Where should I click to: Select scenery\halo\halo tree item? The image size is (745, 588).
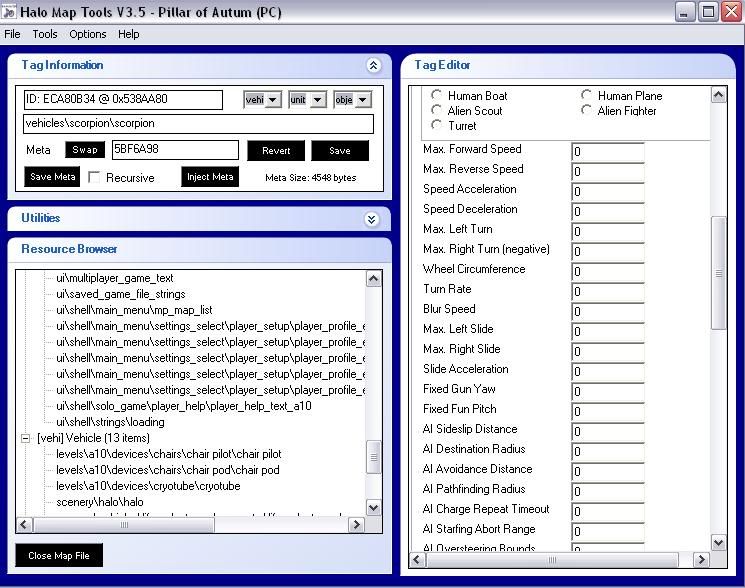click(x=100, y=502)
